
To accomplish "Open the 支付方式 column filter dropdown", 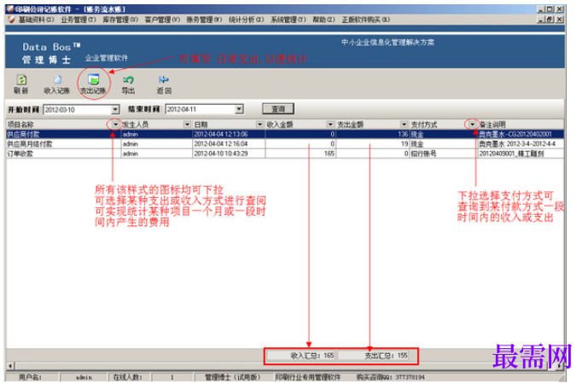I will [x=473, y=125].
